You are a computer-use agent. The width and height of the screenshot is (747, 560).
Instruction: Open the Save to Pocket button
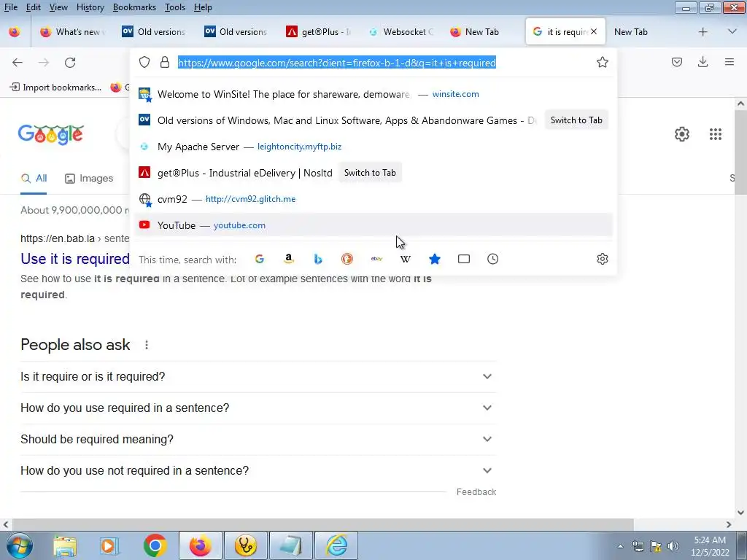point(676,63)
